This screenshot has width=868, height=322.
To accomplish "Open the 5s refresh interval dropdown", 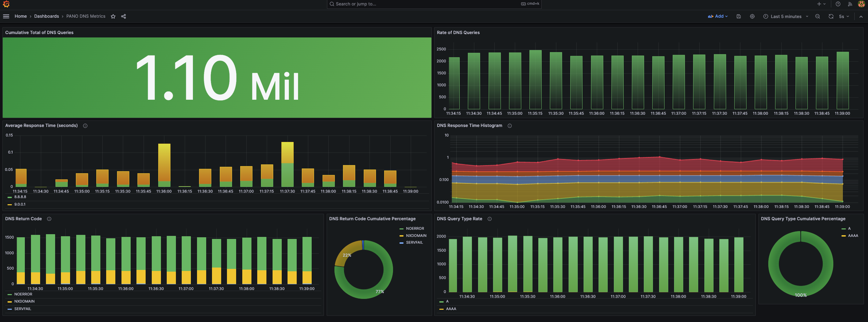I will pyautogui.click(x=844, y=16).
